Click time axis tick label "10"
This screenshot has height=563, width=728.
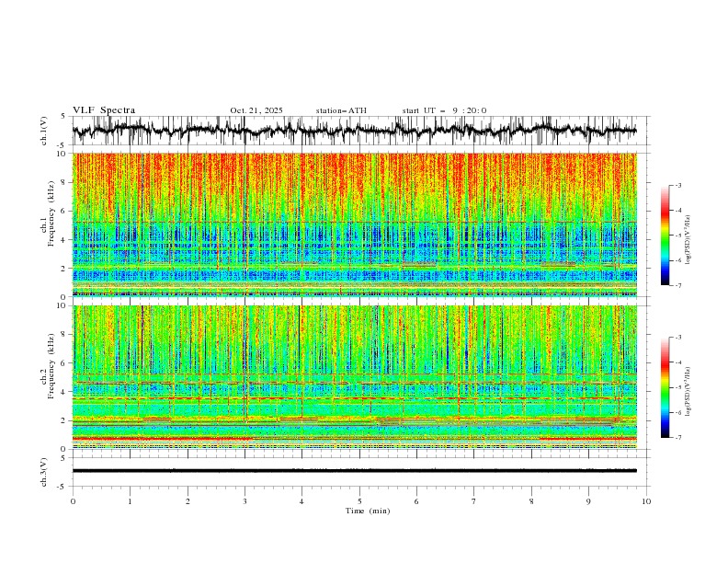tap(646, 501)
